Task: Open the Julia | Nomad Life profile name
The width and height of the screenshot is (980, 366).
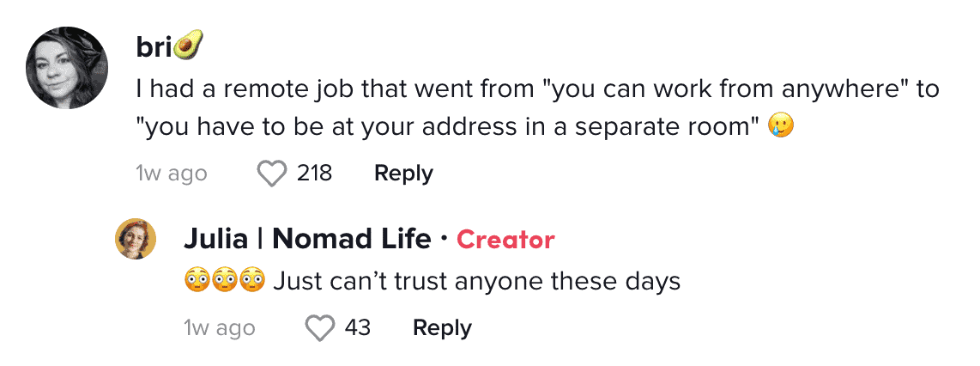Action: (x=307, y=239)
